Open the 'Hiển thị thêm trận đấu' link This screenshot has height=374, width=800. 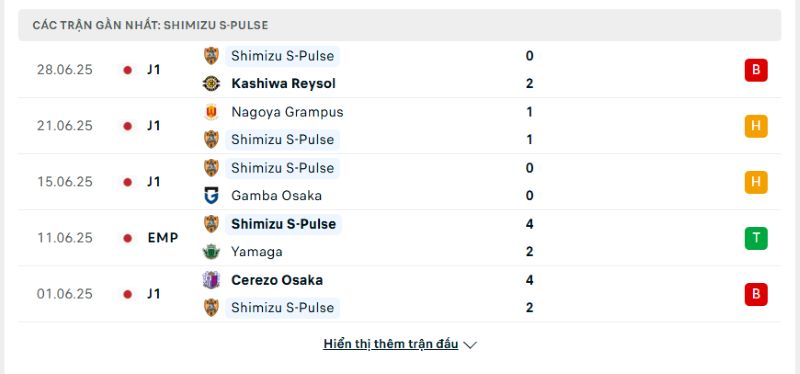click(391, 344)
